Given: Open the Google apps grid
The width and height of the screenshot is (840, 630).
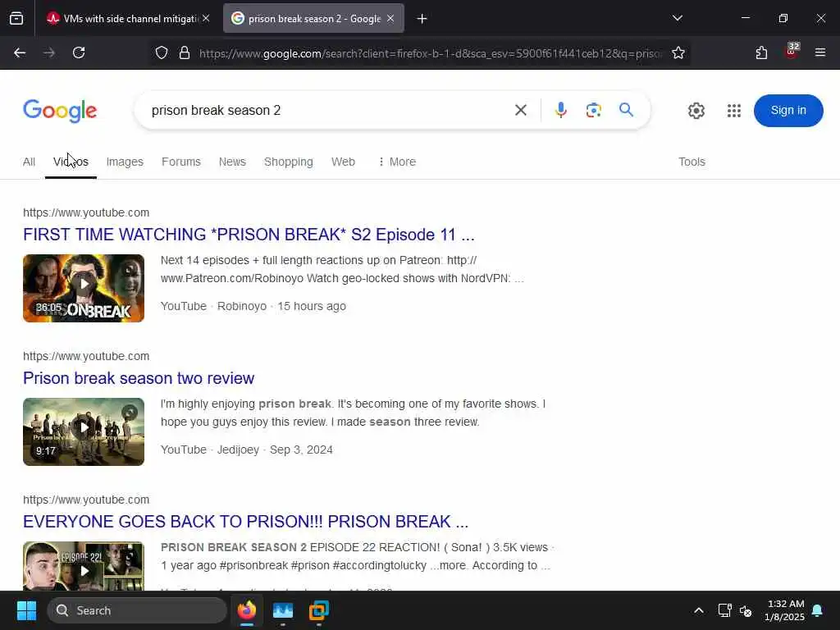Looking at the screenshot, I should [734, 111].
